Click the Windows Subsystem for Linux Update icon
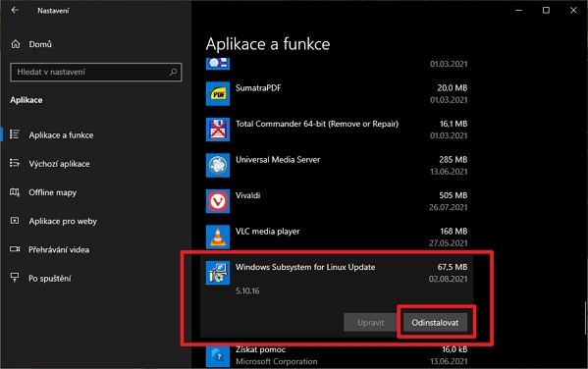Viewport: 588px width, 369px height. [x=218, y=273]
